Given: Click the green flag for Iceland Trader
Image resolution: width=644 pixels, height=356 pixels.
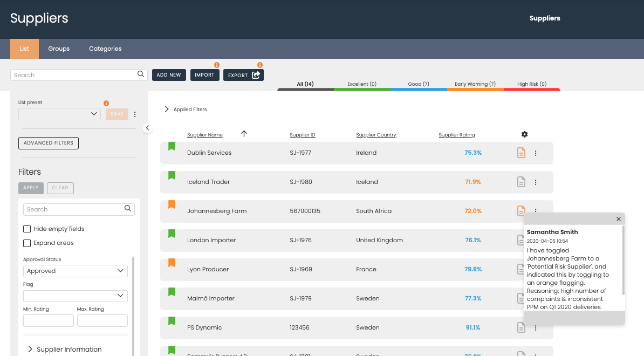Looking at the screenshot, I should 172,175.
